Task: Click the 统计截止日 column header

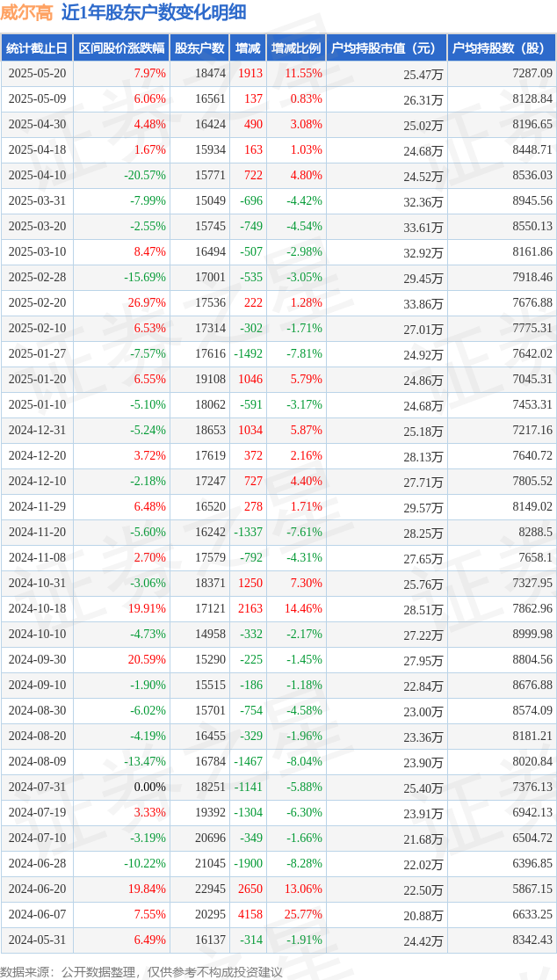Action: pos(36,48)
